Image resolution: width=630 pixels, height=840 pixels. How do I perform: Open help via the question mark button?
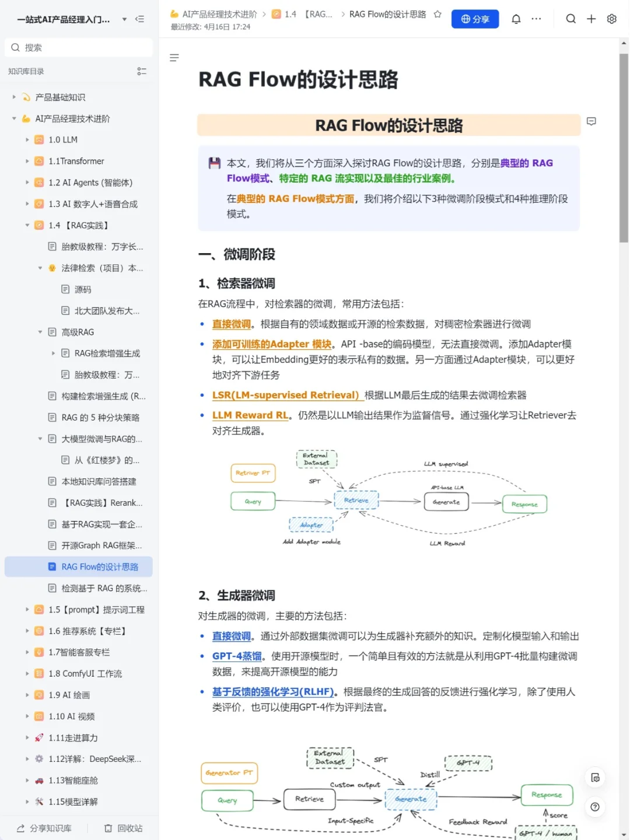pos(595,807)
